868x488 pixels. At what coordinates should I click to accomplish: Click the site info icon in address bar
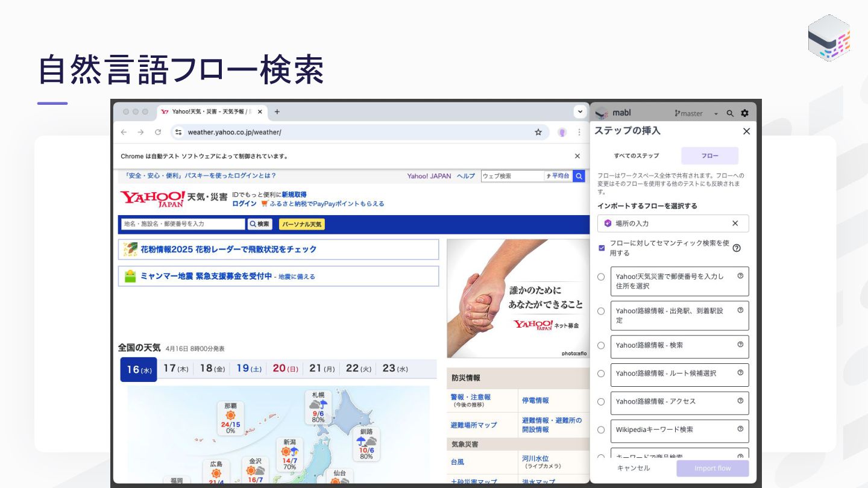click(178, 132)
